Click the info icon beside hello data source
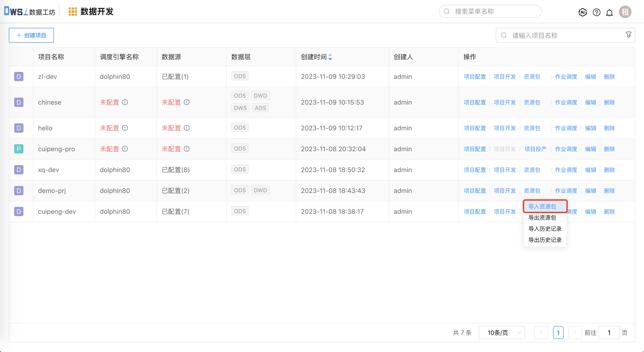644x352 pixels. point(186,128)
